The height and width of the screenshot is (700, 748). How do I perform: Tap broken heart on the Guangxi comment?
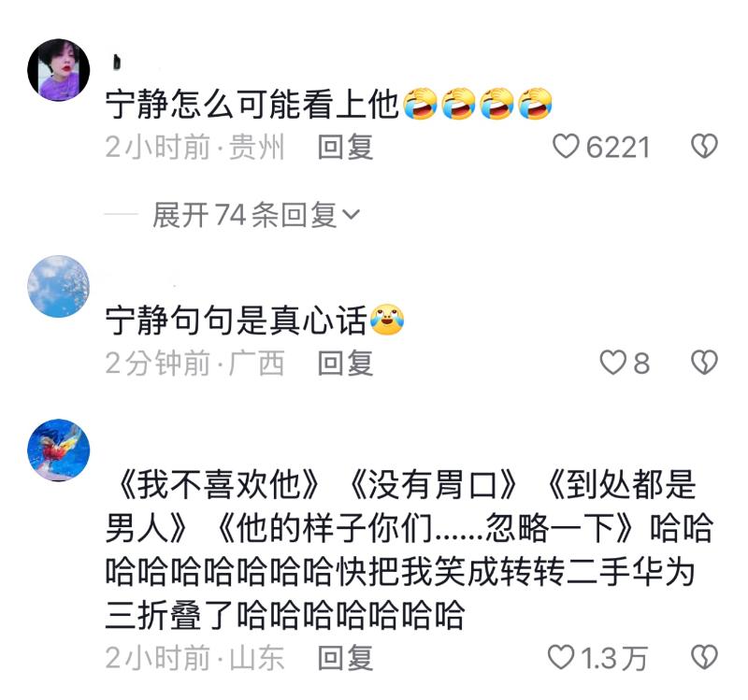[x=704, y=363]
